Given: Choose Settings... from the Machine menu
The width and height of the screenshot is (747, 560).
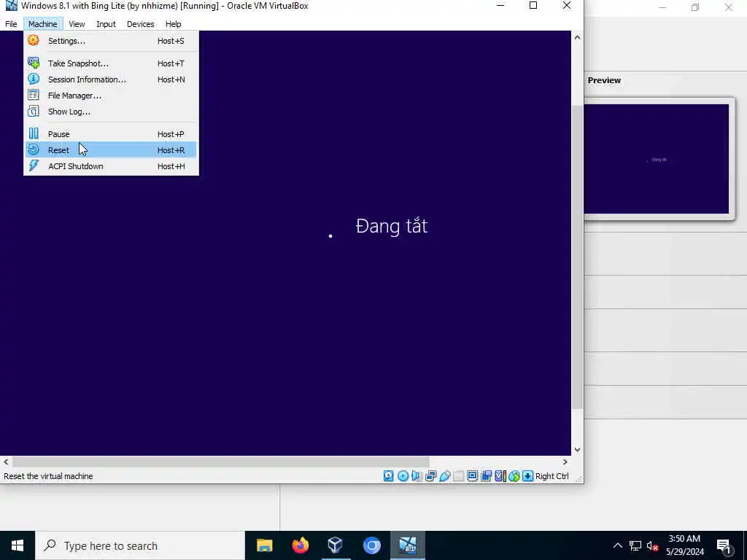Looking at the screenshot, I should tap(111, 41).
